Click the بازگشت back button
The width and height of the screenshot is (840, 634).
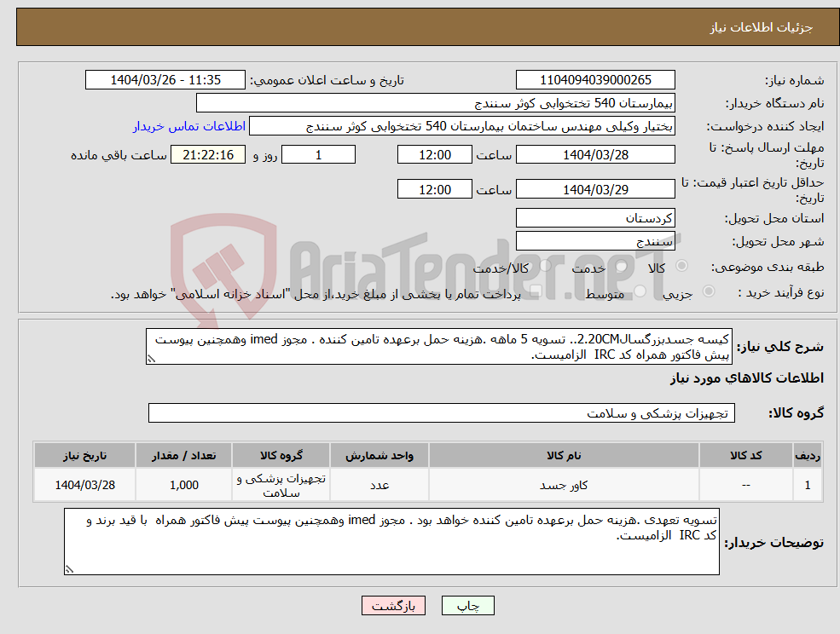tap(393, 606)
